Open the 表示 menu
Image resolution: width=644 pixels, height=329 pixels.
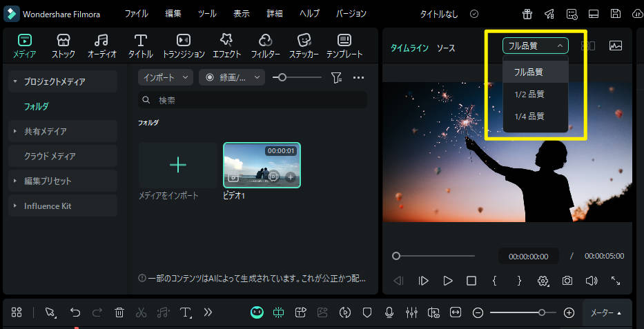pos(241,14)
